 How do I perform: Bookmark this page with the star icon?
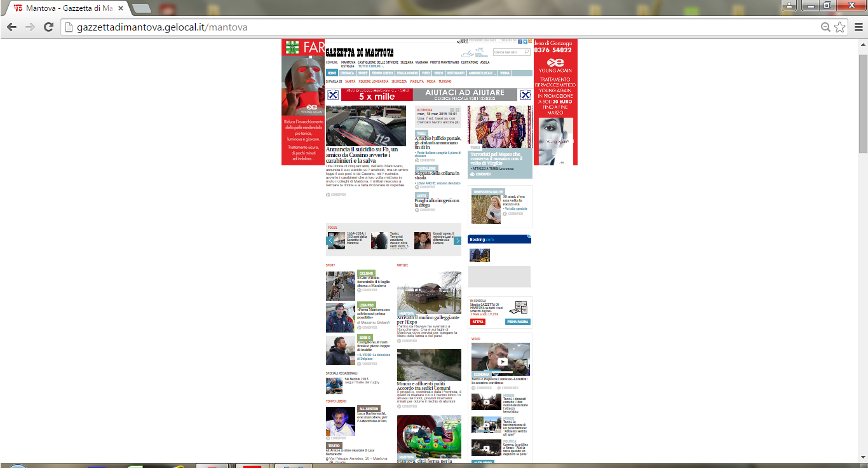840,27
